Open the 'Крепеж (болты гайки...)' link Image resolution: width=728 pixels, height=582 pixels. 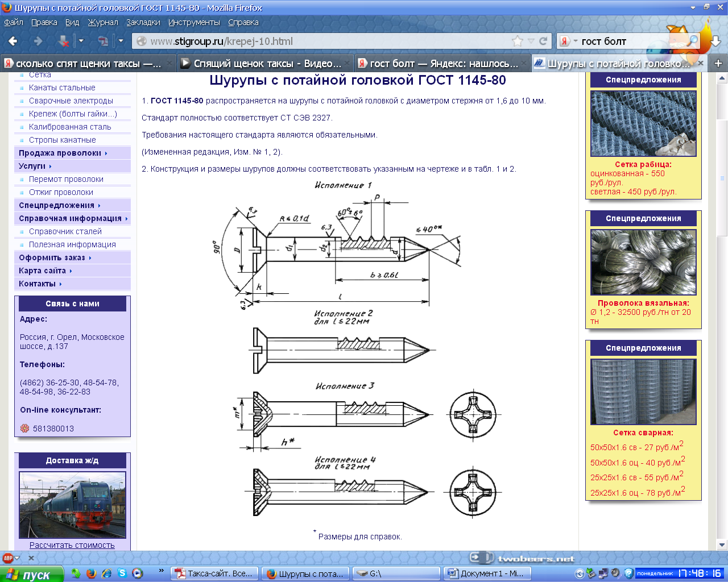pos(73,114)
